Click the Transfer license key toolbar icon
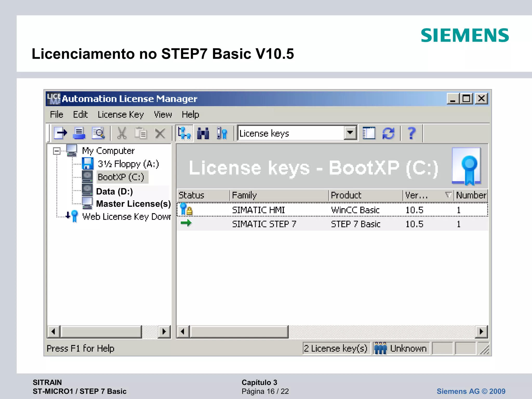Viewport: 532px width, 399px height. [60, 133]
